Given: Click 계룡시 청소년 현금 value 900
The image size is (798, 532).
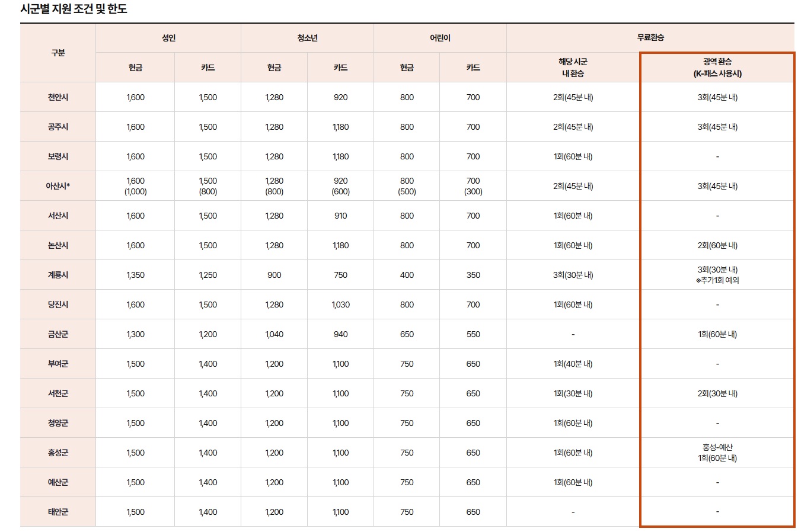Looking at the screenshot, I should 274,275.
